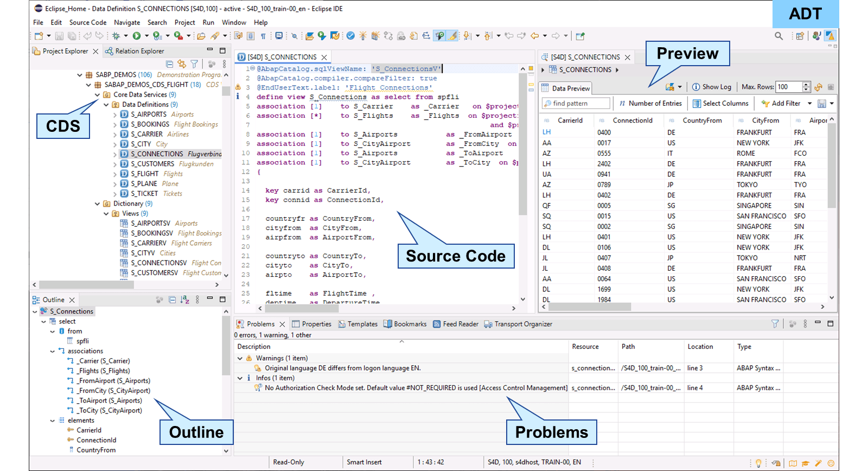Viewport: 868px width, 471px height.
Task: Collapse the SABP_DEMOS package node
Action: click(x=80, y=75)
